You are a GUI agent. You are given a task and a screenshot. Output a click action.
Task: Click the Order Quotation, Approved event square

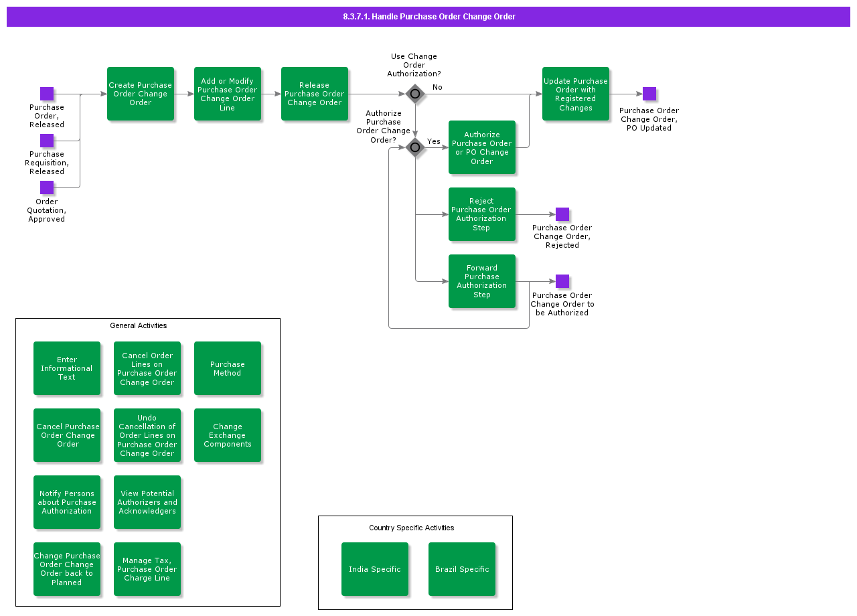coord(47,187)
